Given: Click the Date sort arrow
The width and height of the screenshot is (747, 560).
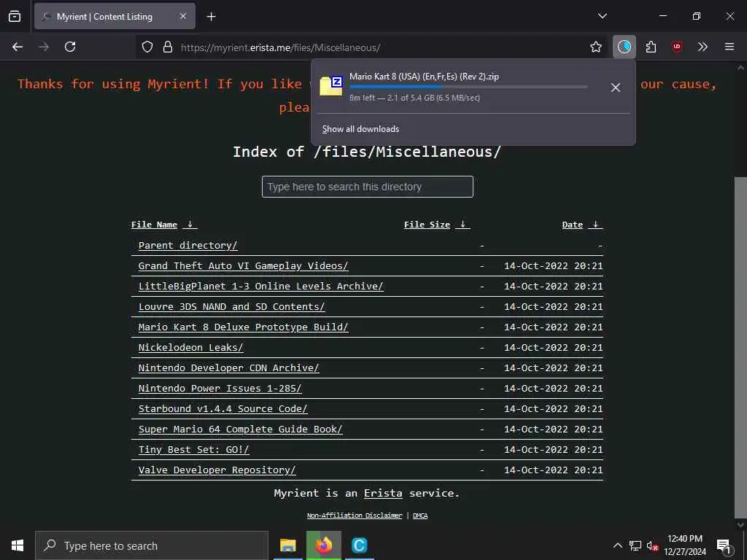Looking at the screenshot, I should (x=595, y=225).
